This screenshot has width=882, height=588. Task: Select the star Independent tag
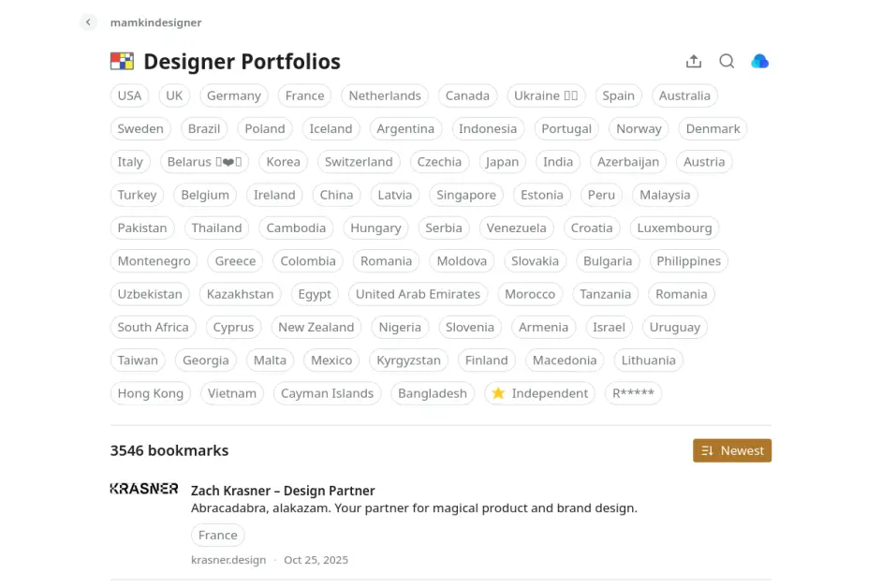click(x=539, y=393)
